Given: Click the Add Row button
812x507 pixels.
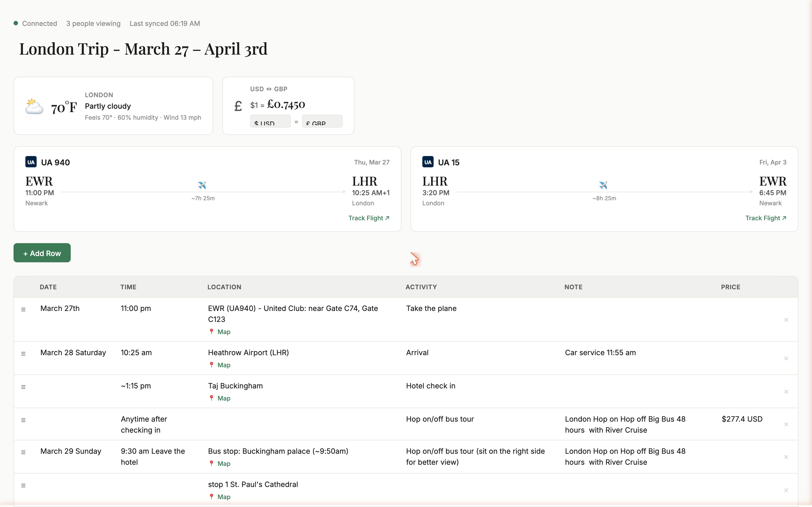Looking at the screenshot, I should (42, 253).
